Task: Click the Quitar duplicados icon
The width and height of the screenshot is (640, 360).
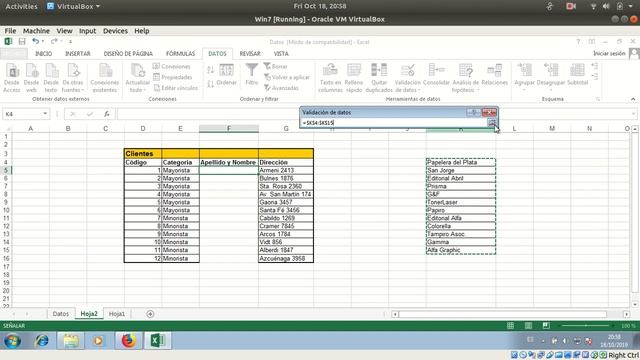Action: tap(379, 78)
